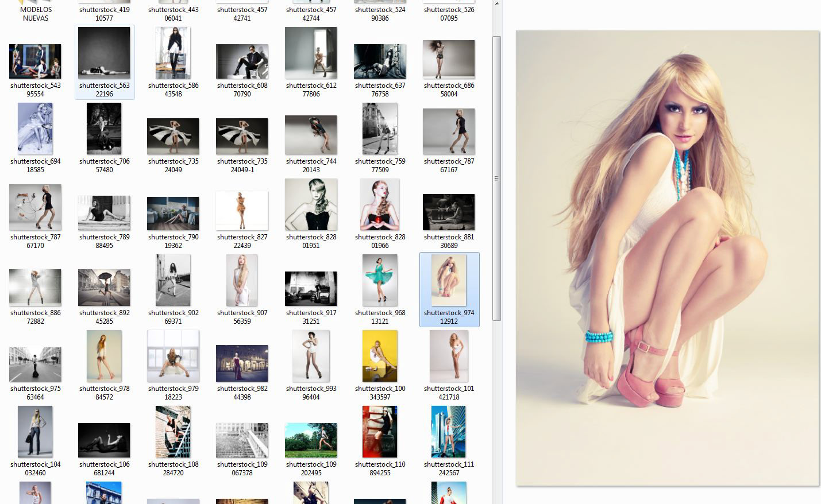Select the MODELOS NUEVAS folder label
Viewport: 821px width, 504px height.
pyautogui.click(x=35, y=14)
